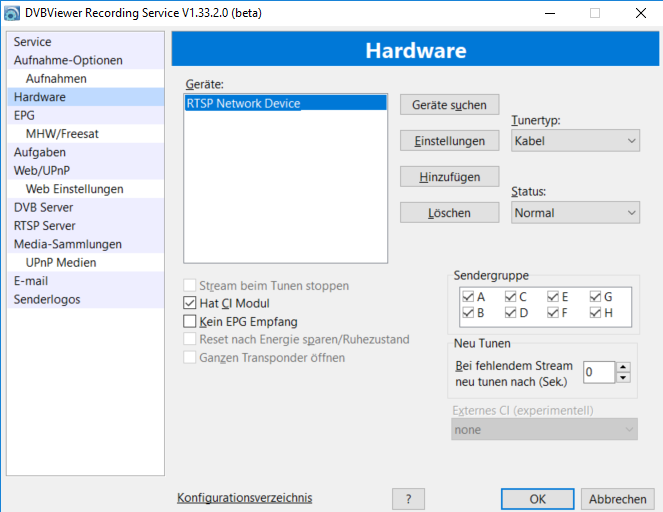Select Aufnahmen sub-item

(x=86, y=79)
